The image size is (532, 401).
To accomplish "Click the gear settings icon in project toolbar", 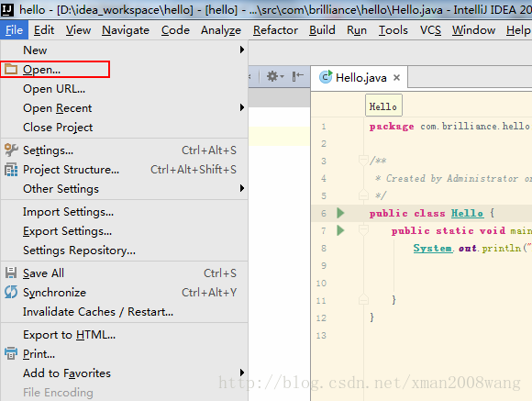I will (x=275, y=76).
